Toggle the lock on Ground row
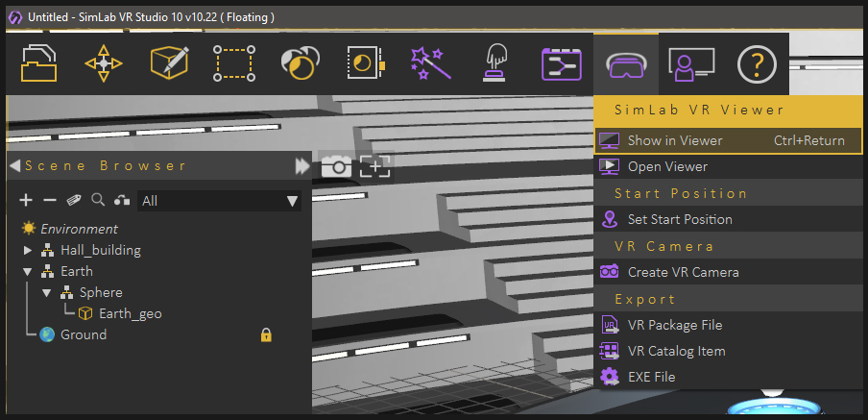 [x=266, y=334]
